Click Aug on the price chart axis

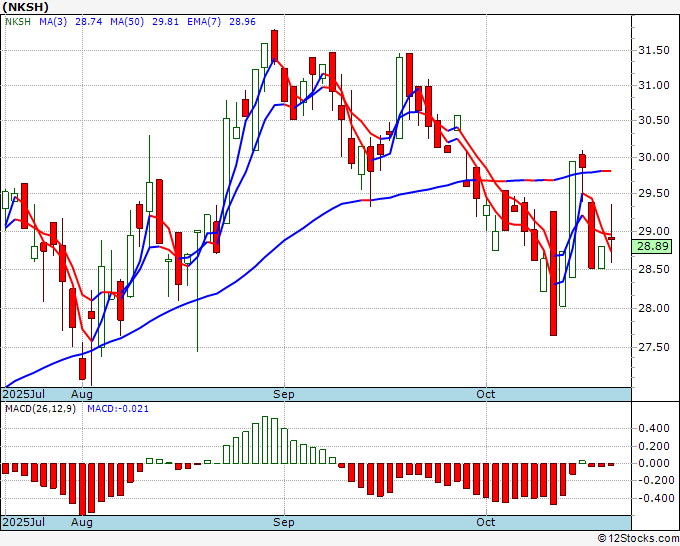[x=82, y=394]
